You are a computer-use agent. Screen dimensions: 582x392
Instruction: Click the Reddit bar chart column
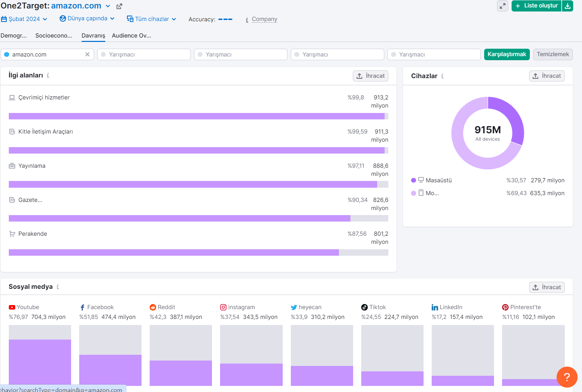point(181,355)
